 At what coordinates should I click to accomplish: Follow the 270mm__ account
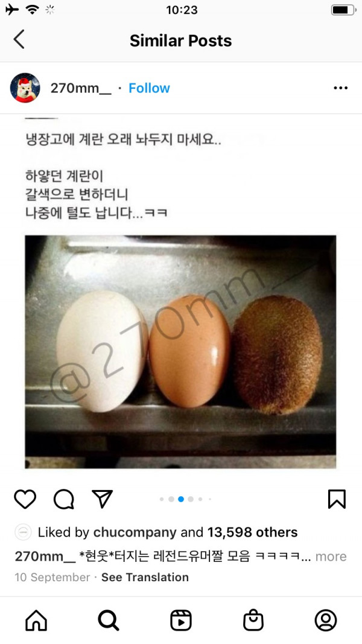coord(149,88)
